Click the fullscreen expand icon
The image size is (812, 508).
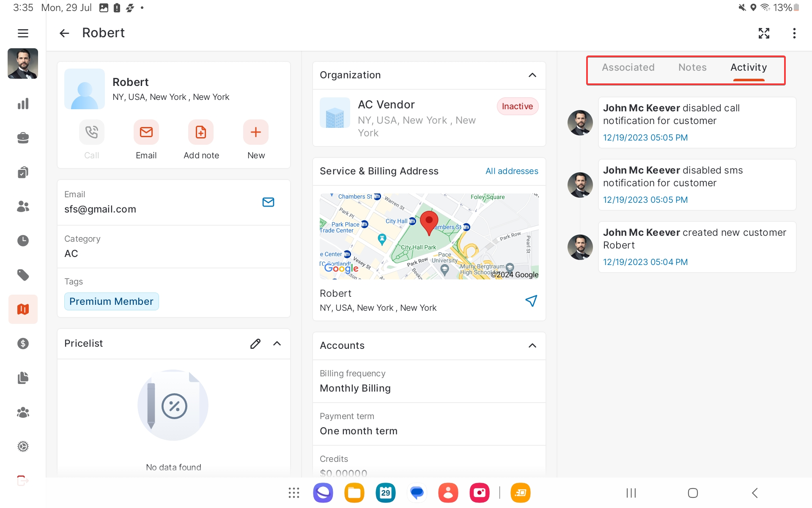click(764, 33)
